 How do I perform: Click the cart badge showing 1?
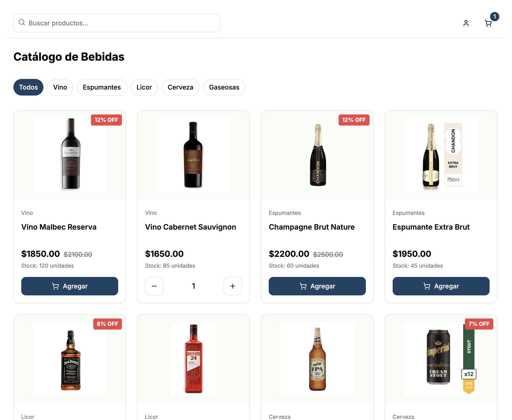pyautogui.click(x=494, y=16)
